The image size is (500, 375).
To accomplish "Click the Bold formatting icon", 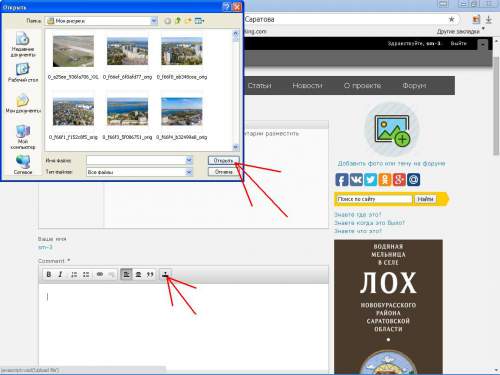I will pyautogui.click(x=49, y=274).
